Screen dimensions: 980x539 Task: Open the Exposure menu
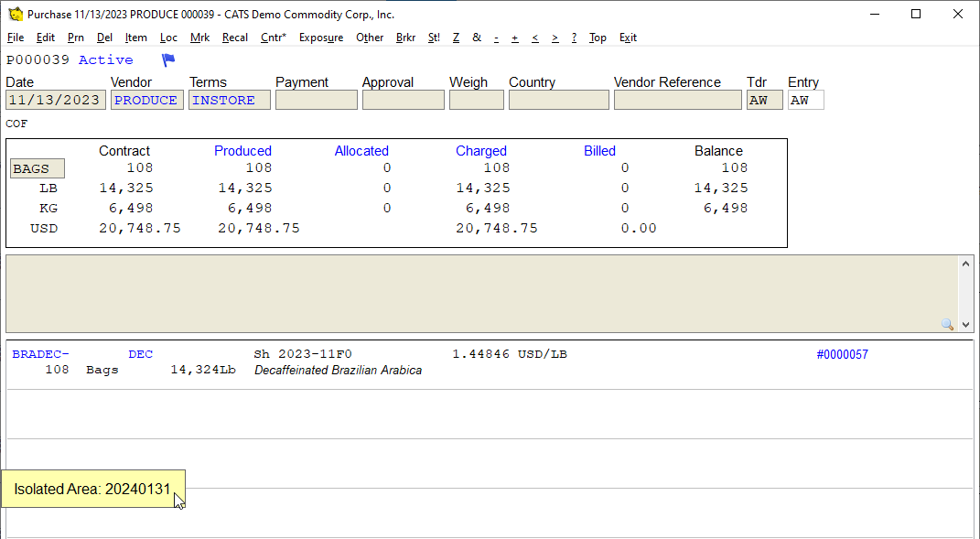coord(321,38)
